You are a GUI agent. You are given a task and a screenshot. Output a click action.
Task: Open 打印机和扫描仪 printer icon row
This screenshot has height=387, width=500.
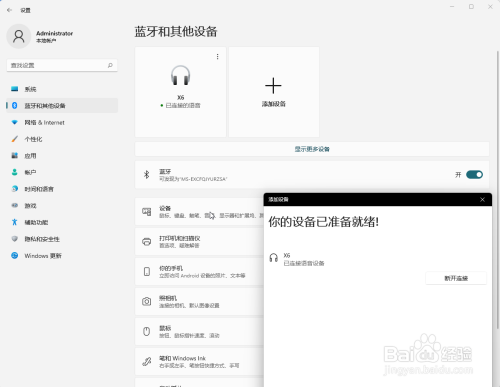pyautogui.click(x=199, y=242)
